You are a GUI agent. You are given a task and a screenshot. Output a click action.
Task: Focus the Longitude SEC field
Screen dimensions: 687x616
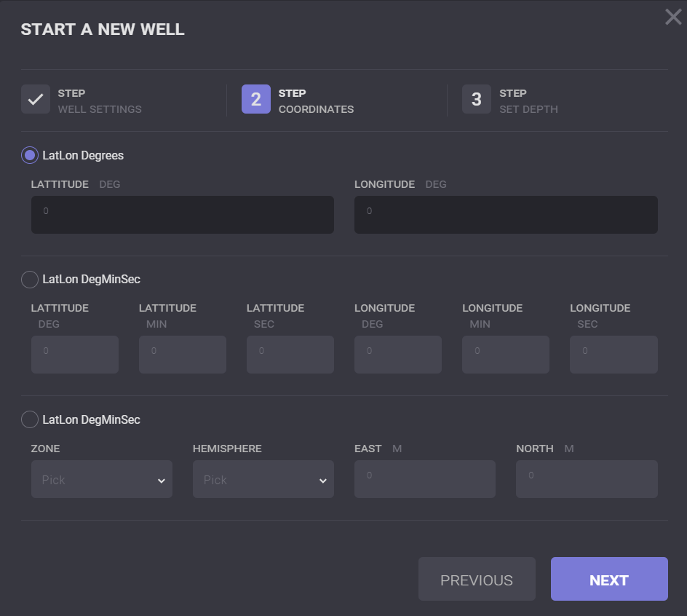point(613,355)
